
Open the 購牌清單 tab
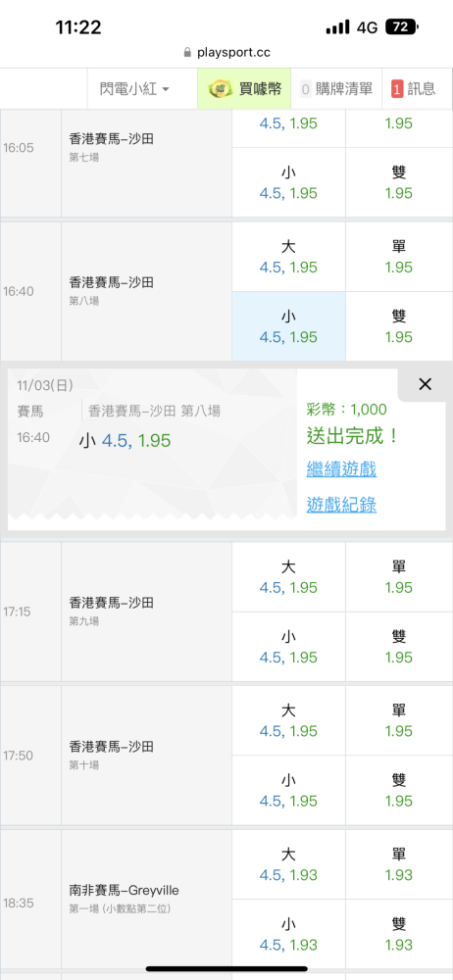point(336,89)
